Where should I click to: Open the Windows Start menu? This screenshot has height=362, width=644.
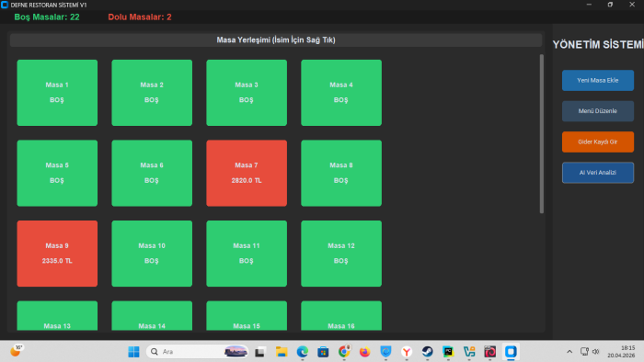click(x=133, y=352)
